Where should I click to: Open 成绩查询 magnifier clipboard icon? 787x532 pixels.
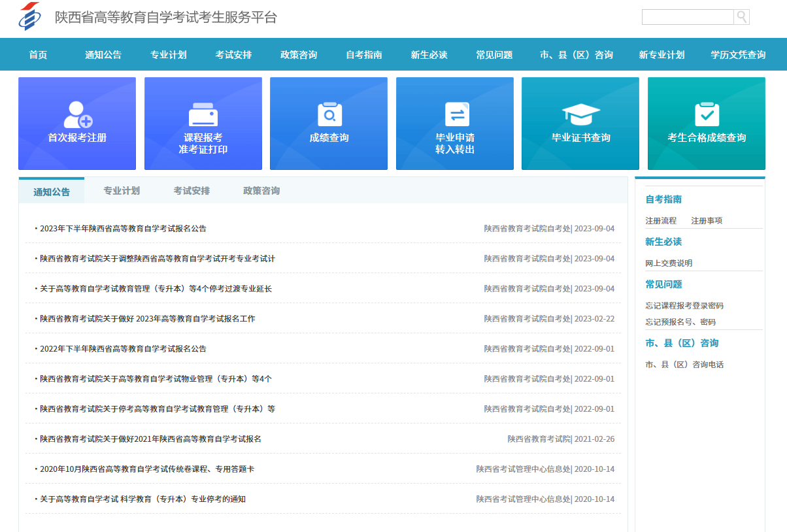[x=329, y=114]
